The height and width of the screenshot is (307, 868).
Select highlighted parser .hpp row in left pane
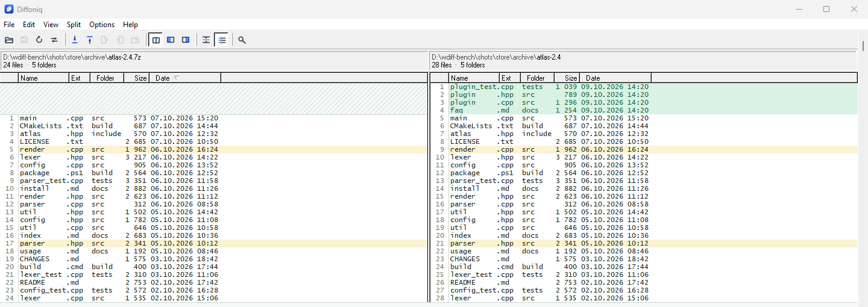pos(213,243)
